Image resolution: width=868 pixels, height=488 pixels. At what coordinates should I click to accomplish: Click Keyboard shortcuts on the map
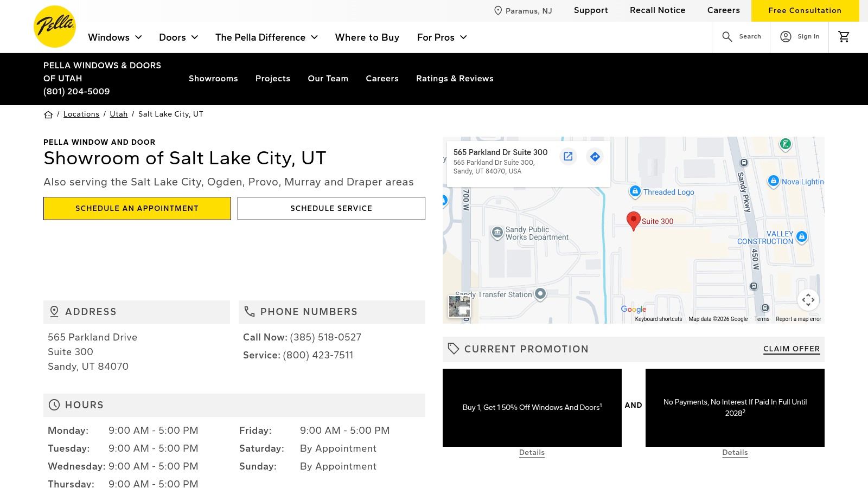(659, 319)
